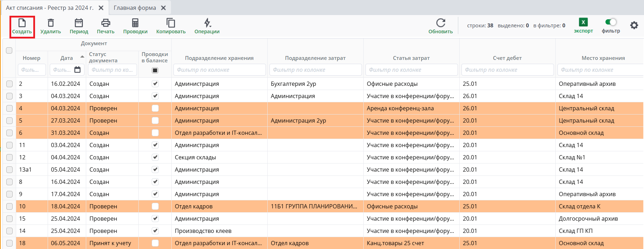Open the Период calendar tool
This screenshot has height=249, width=644.
pyautogui.click(x=79, y=23)
